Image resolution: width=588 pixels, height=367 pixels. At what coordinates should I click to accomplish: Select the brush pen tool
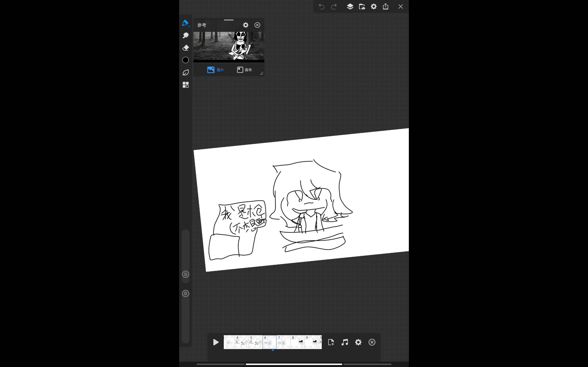(185, 23)
